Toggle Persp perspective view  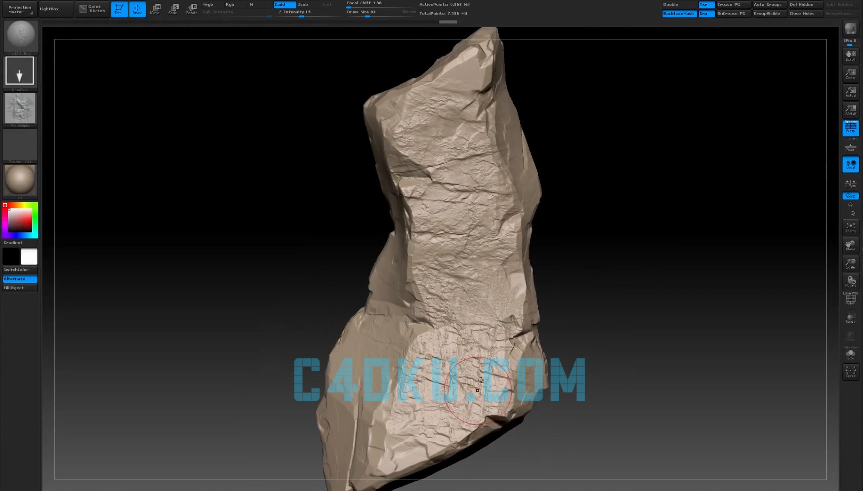pos(850,128)
